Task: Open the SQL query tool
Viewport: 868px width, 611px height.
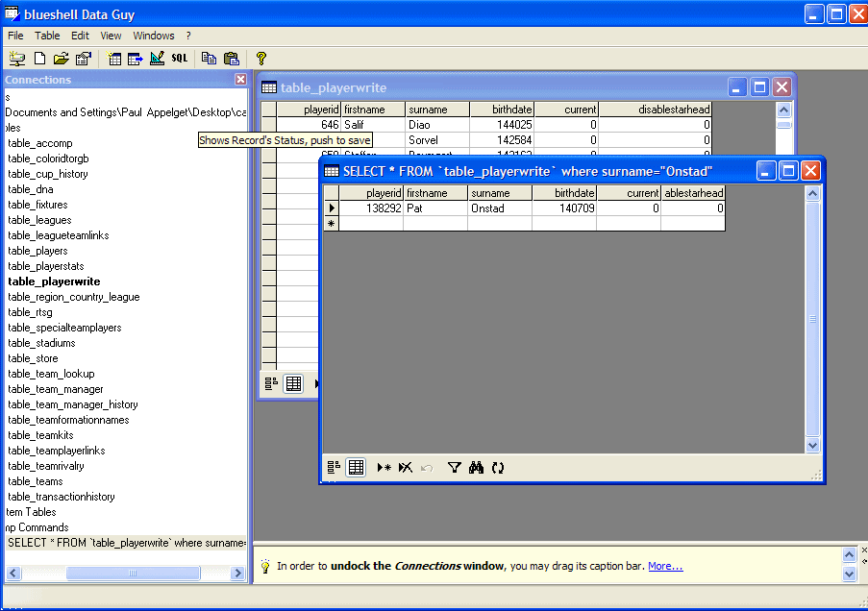Action: 180,59
